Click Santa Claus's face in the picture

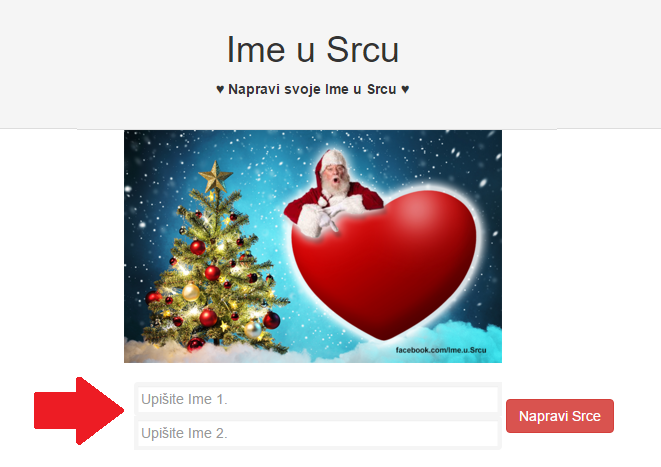(x=335, y=177)
